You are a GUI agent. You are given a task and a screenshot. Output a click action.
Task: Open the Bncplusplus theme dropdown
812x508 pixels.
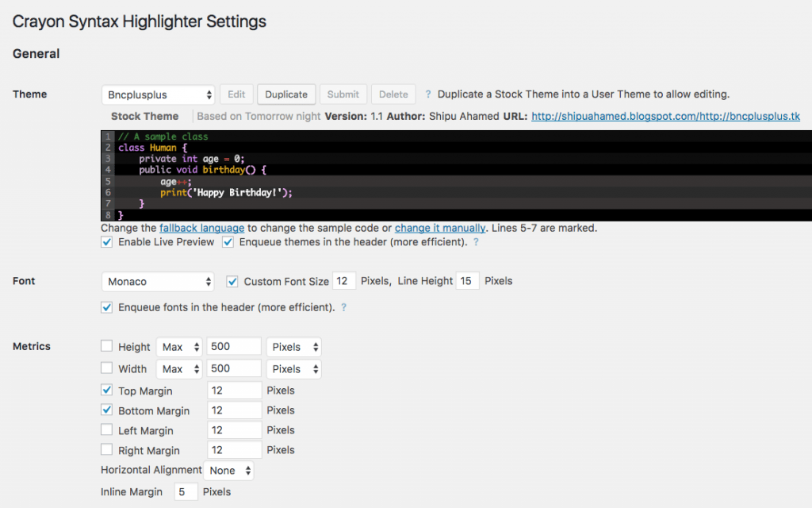coord(159,94)
